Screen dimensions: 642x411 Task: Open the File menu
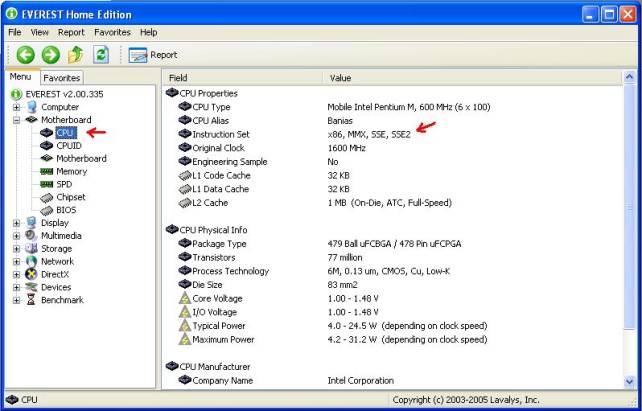click(x=15, y=32)
